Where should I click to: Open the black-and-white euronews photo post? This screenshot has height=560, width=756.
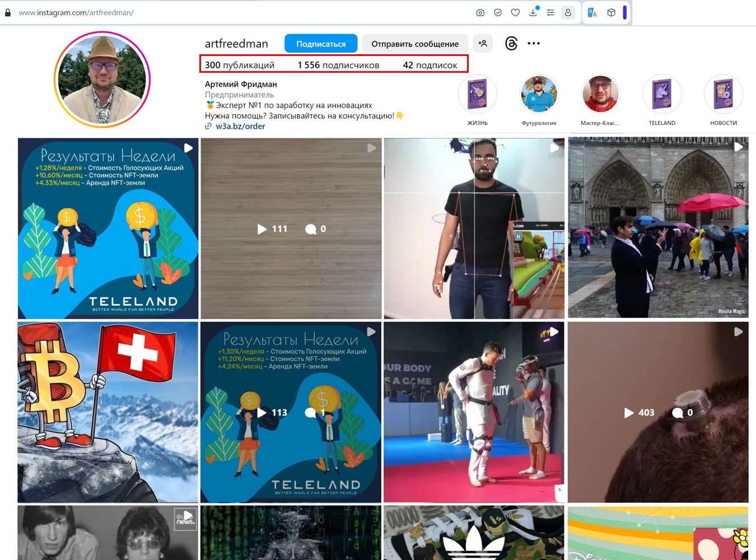108,533
